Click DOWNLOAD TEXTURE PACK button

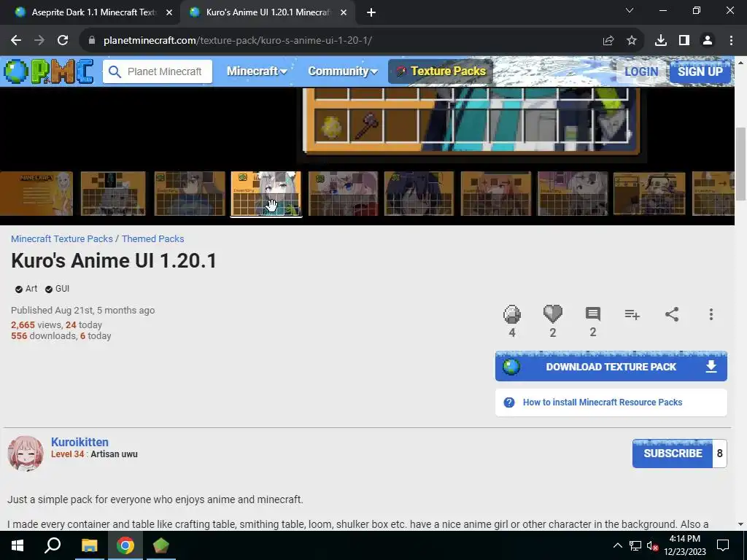coord(611,367)
